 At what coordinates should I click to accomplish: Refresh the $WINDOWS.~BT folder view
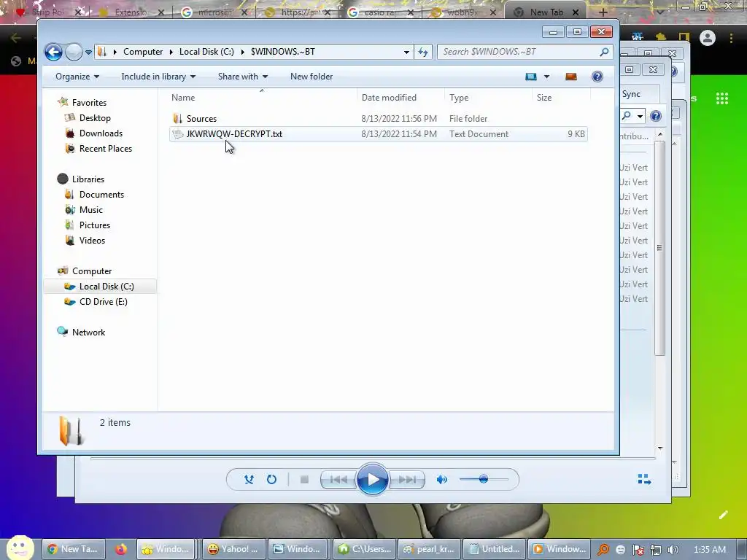(423, 52)
